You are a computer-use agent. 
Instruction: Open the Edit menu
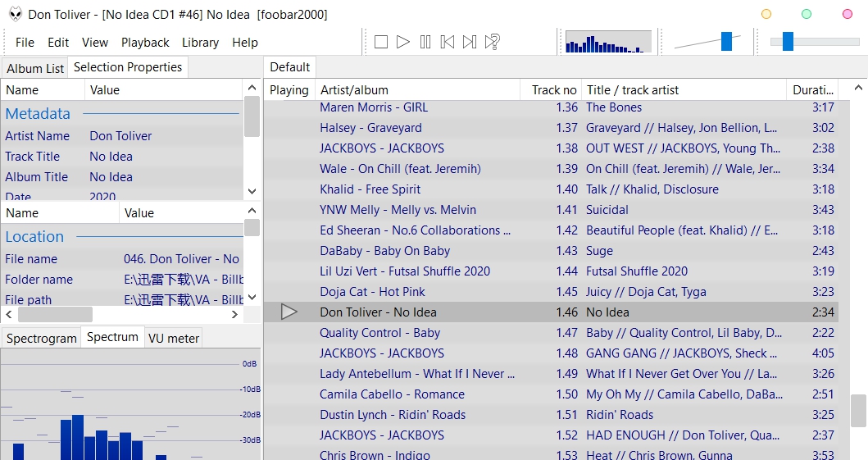(x=58, y=43)
